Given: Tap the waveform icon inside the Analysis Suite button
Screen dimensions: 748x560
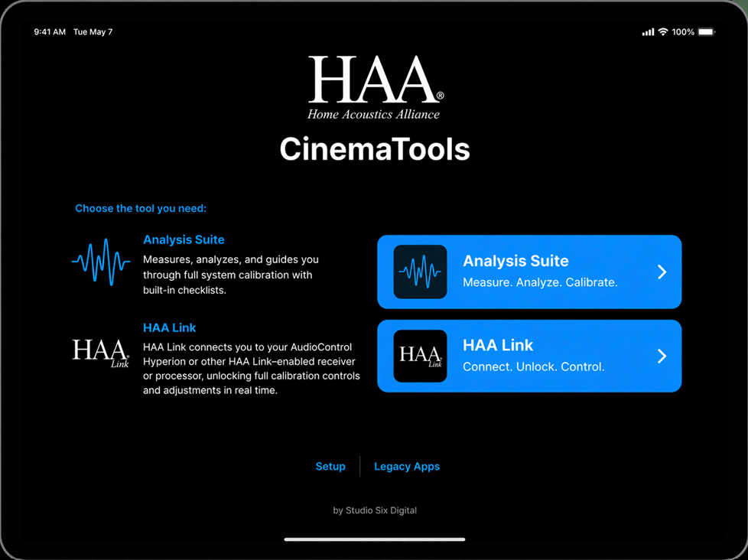Looking at the screenshot, I should pos(420,272).
